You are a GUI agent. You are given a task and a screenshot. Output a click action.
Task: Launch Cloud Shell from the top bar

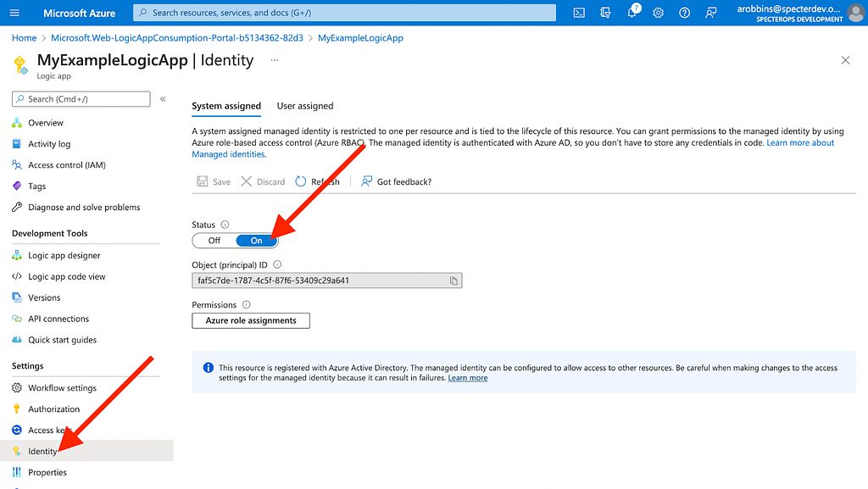coord(579,13)
